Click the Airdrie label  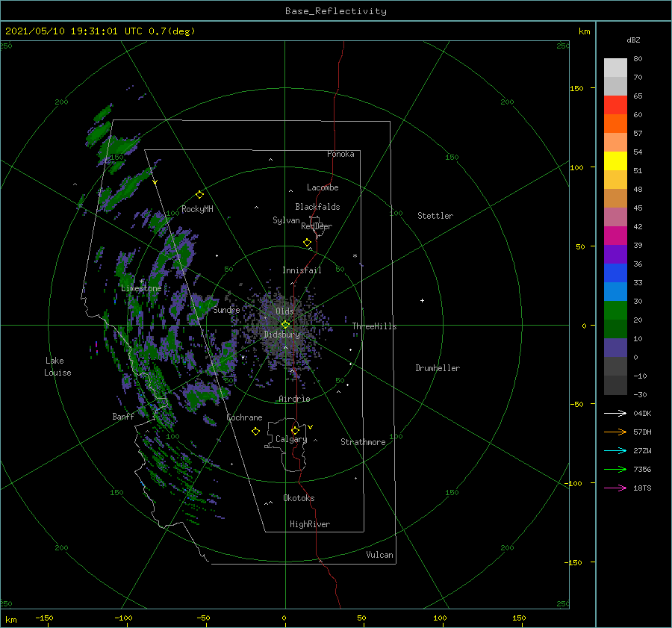pos(294,399)
